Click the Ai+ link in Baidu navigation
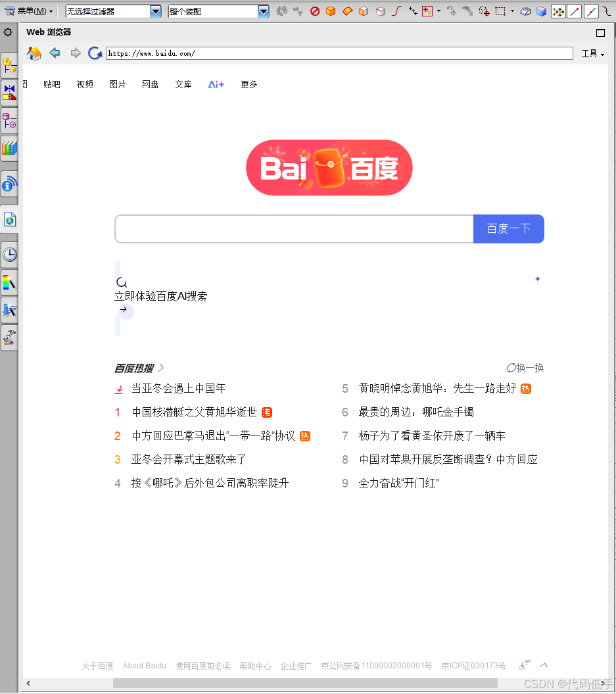The height and width of the screenshot is (694, 616). click(216, 84)
